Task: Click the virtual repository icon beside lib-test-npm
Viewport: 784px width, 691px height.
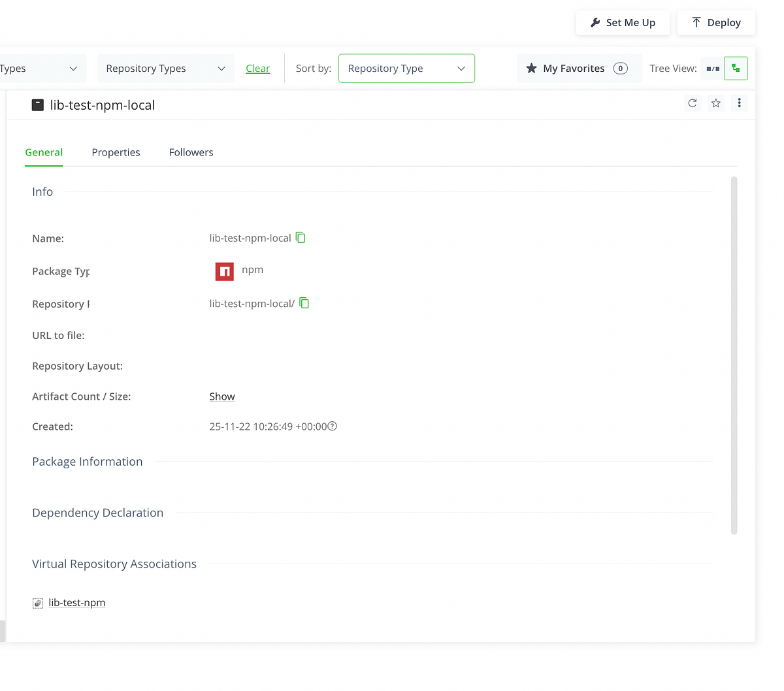Action: point(38,602)
